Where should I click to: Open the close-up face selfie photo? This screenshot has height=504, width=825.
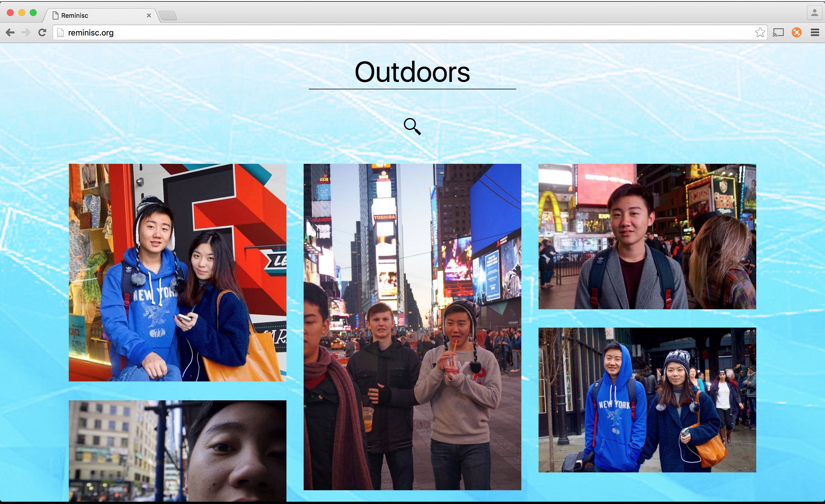click(x=177, y=450)
